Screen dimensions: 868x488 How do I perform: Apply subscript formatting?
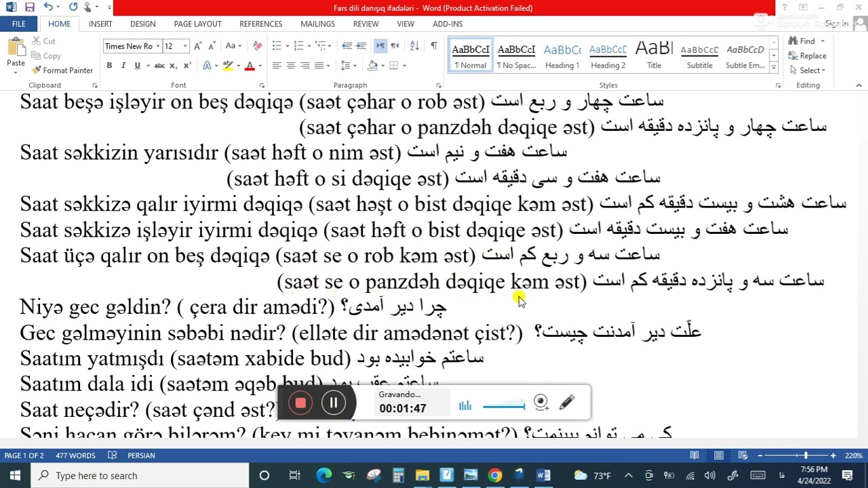[x=174, y=66]
